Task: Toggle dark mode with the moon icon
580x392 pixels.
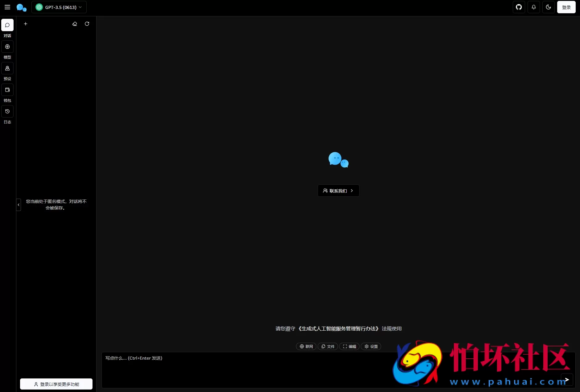Action: click(548, 7)
